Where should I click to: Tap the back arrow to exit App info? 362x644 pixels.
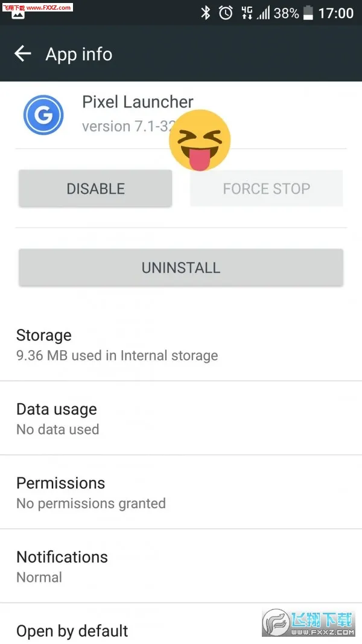tap(22, 54)
